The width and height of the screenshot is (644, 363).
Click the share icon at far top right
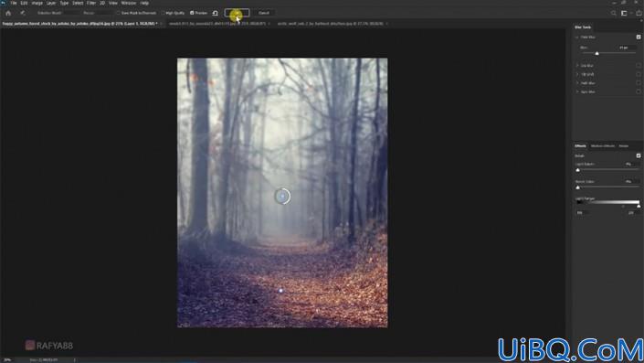tap(639, 13)
